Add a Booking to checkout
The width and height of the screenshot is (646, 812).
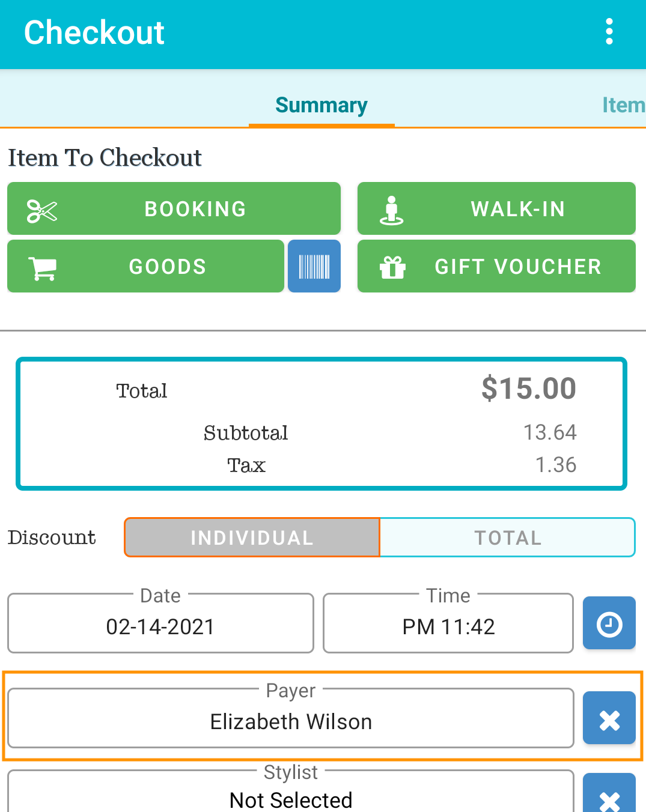[x=174, y=208]
